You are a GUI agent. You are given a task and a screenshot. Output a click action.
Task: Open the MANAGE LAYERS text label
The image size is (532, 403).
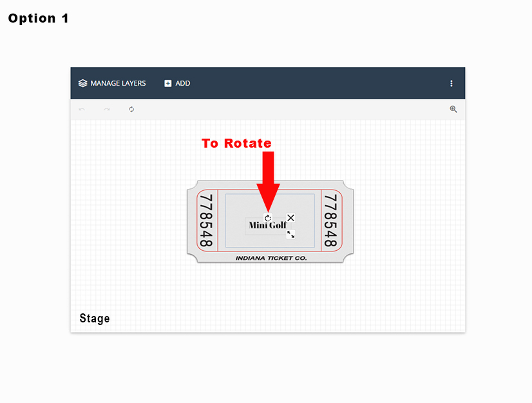[118, 83]
